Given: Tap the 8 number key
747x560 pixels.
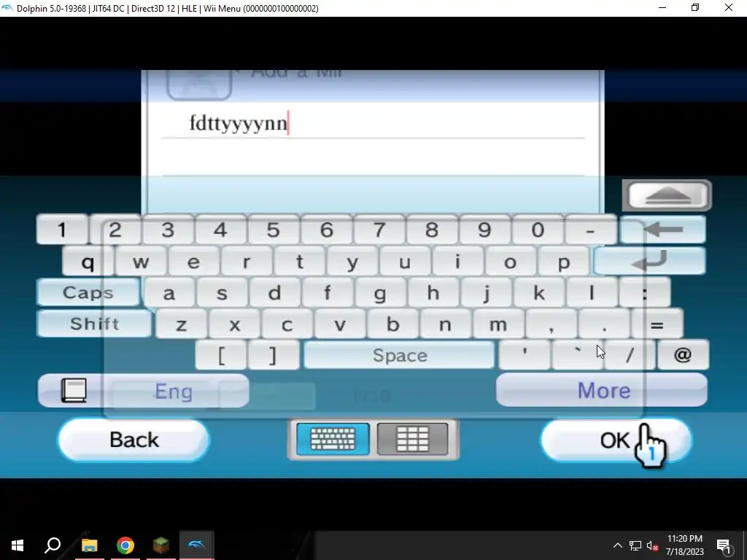Looking at the screenshot, I should click(432, 230).
